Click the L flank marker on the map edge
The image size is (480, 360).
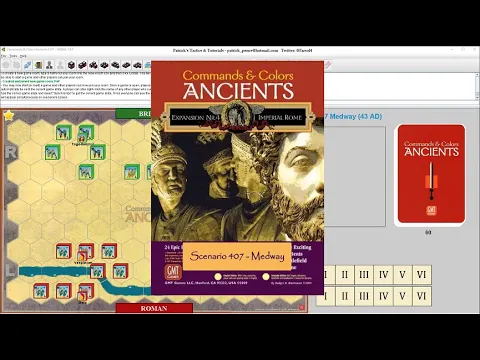[x=10, y=271]
